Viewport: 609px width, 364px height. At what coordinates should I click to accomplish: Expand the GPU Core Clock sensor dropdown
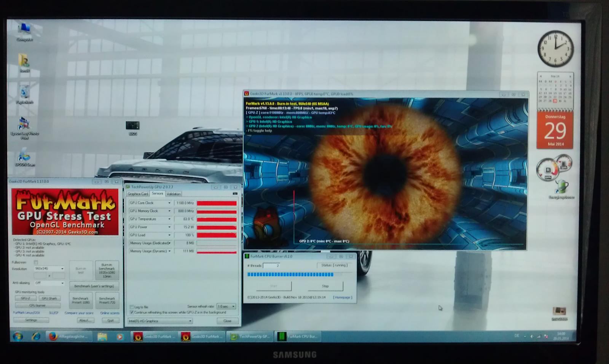click(169, 203)
